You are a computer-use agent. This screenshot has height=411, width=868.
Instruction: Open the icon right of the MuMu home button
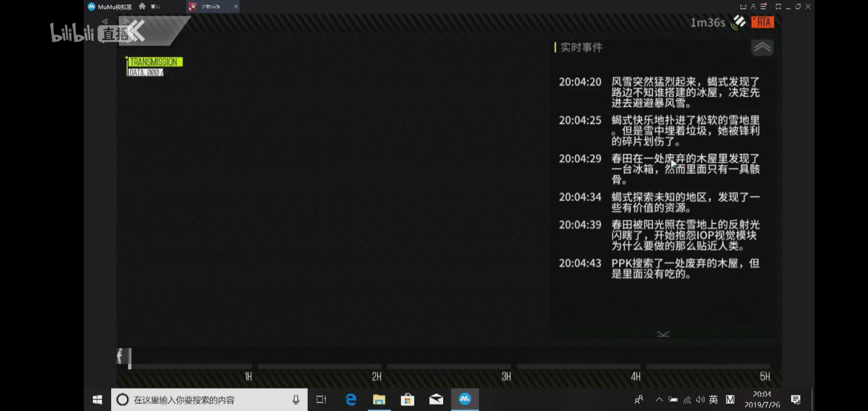tap(155, 7)
